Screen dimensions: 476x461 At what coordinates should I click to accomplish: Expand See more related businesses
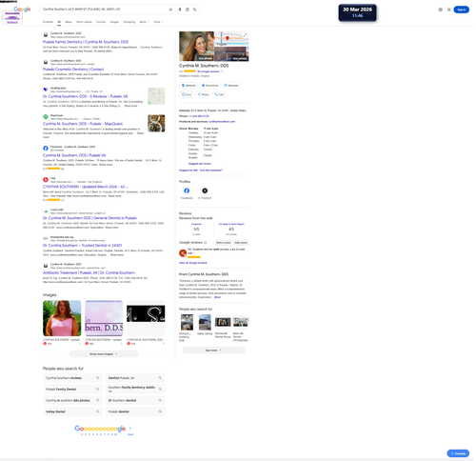coord(213,350)
